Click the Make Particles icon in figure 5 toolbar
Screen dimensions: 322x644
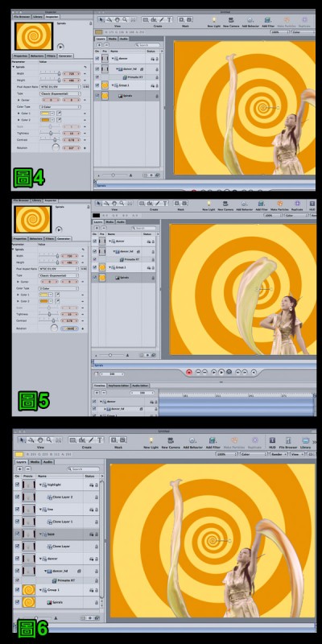pos(279,204)
